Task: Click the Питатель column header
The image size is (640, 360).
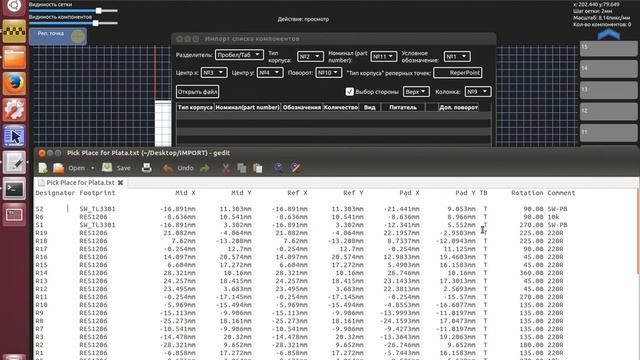Action: pos(403,107)
